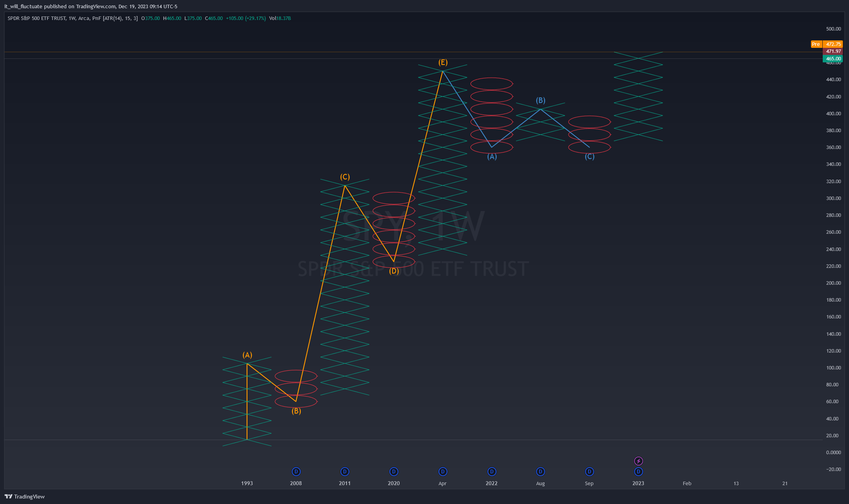
Task: Click the dividend marker above 2022
Action: coord(492,471)
